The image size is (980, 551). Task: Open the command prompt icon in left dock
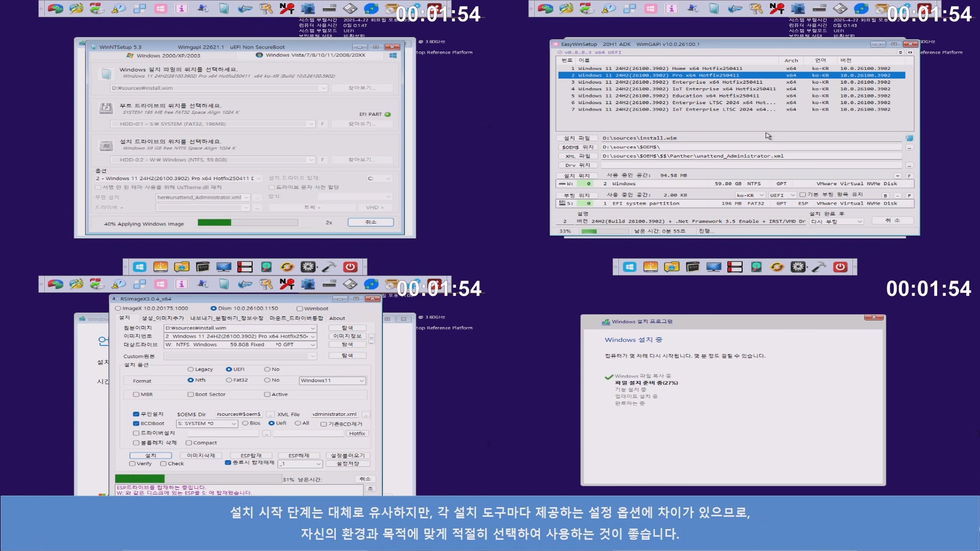(203, 267)
